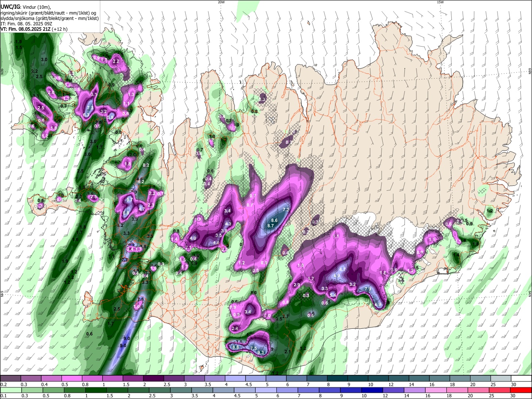Click the 'slydda/snjókoma (grátt/bleikt/grænt - mm/1klst)' line
This screenshot has width=532, height=399.
tap(49, 18)
